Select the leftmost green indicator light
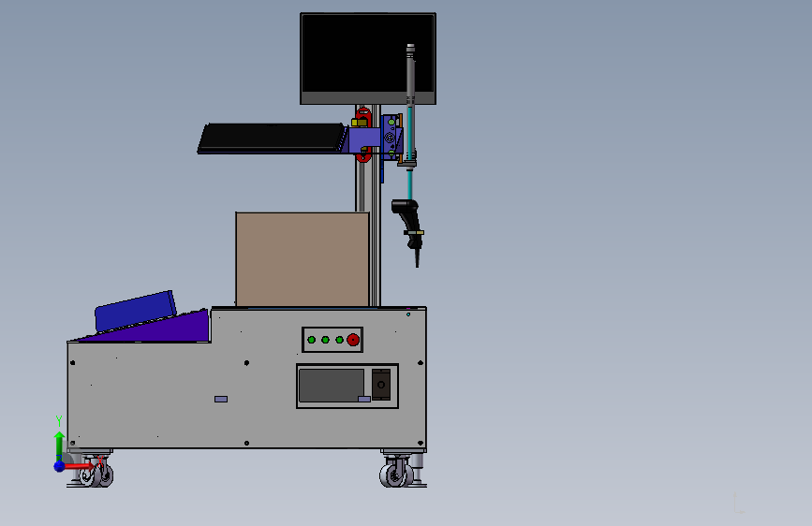 click(x=311, y=340)
